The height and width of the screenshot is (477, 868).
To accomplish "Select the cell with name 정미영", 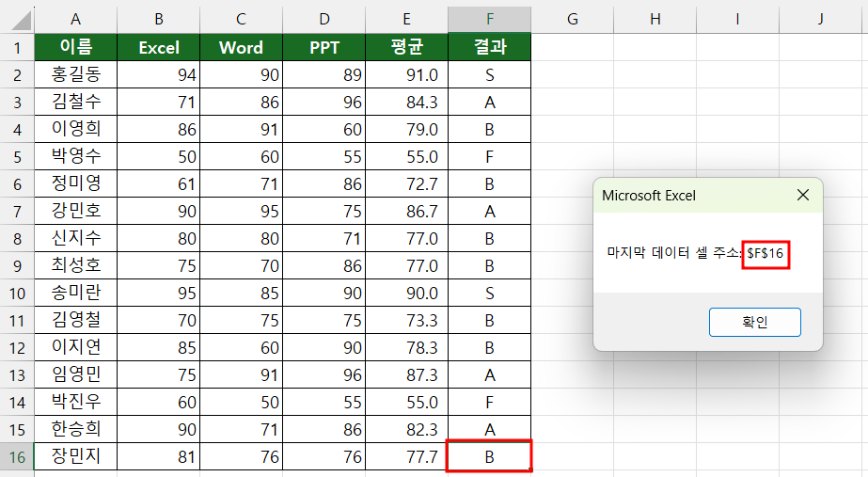I will click(76, 183).
